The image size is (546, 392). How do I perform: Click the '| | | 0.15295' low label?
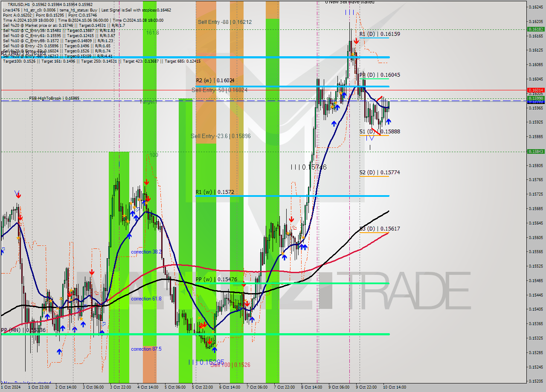[206, 362]
